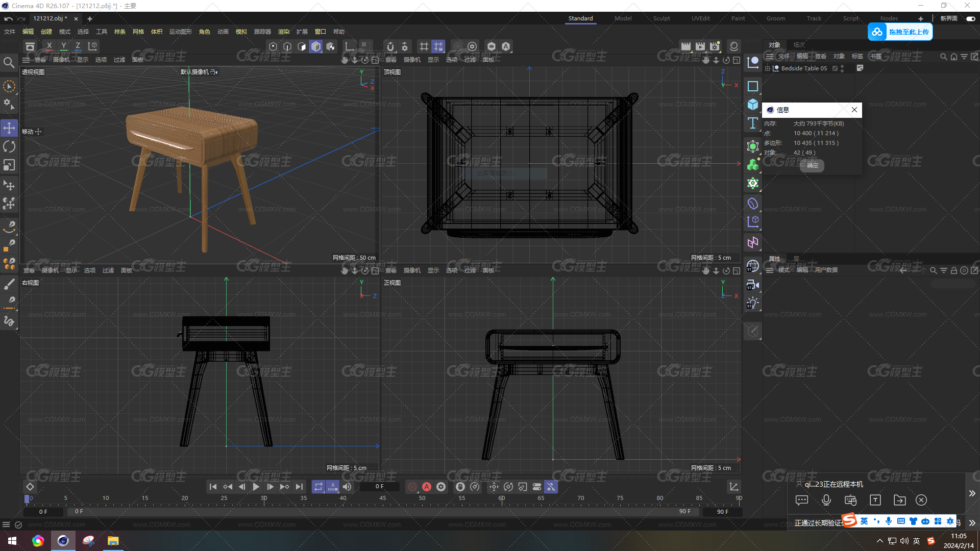Open Render Settings clapperboard with gear
980x551 pixels.
(715, 46)
